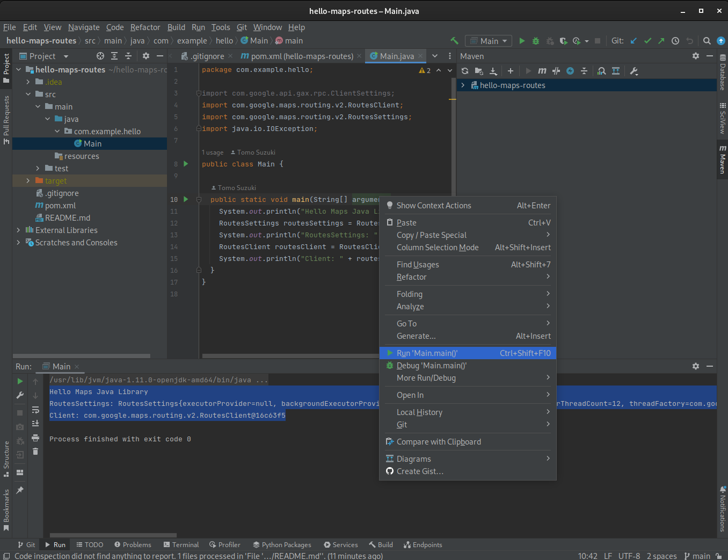
Task: Click the Maven download sources icon
Action: click(493, 71)
